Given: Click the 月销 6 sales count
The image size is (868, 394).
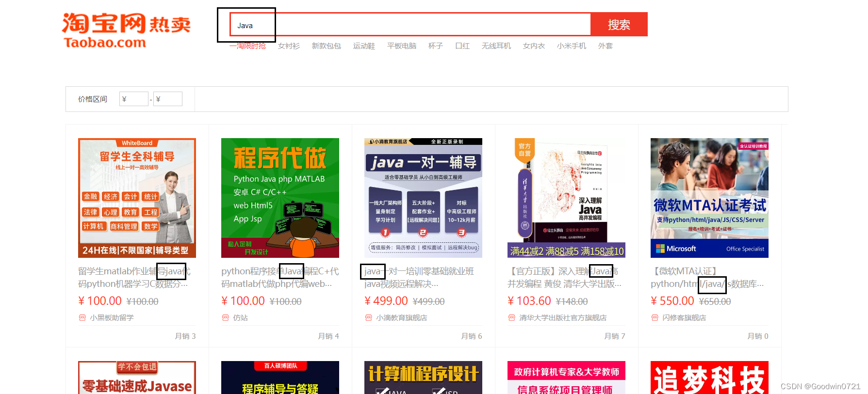Looking at the screenshot, I should (x=472, y=336).
